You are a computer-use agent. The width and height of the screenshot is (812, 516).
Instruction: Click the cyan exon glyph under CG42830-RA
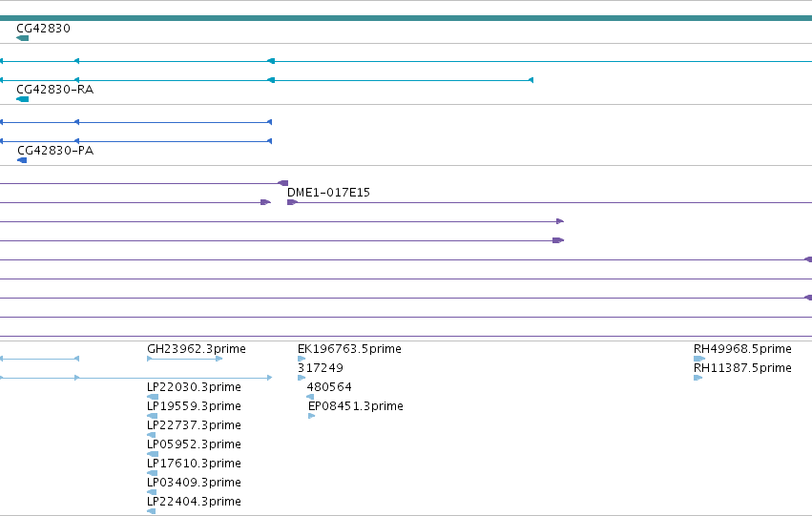click(x=22, y=99)
